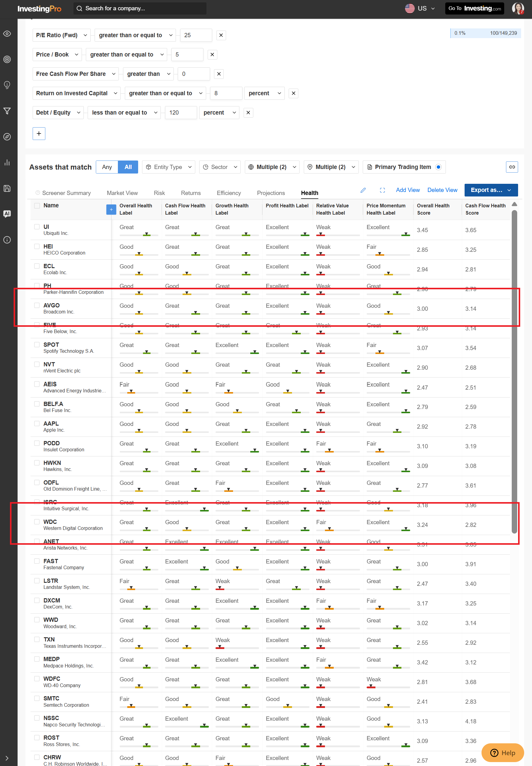The image size is (532, 766).
Task: Click HEI Price Momentum Fair gauge bar
Action: tap(388, 255)
